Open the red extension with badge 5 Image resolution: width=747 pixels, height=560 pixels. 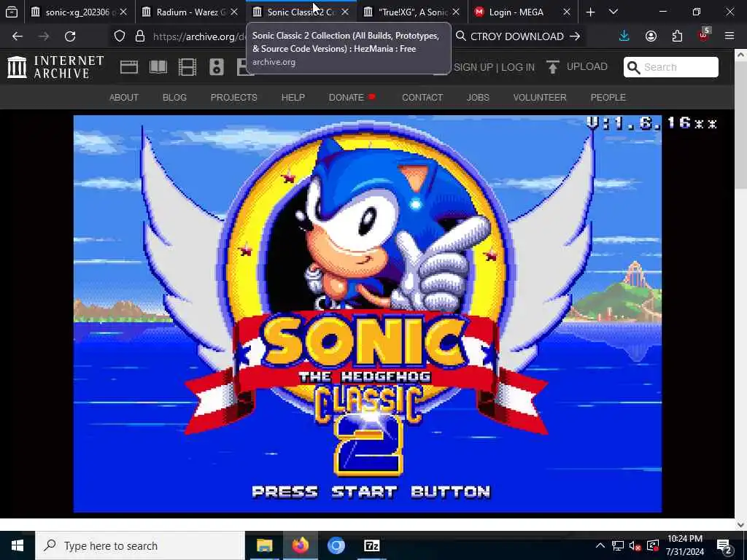click(704, 35)
